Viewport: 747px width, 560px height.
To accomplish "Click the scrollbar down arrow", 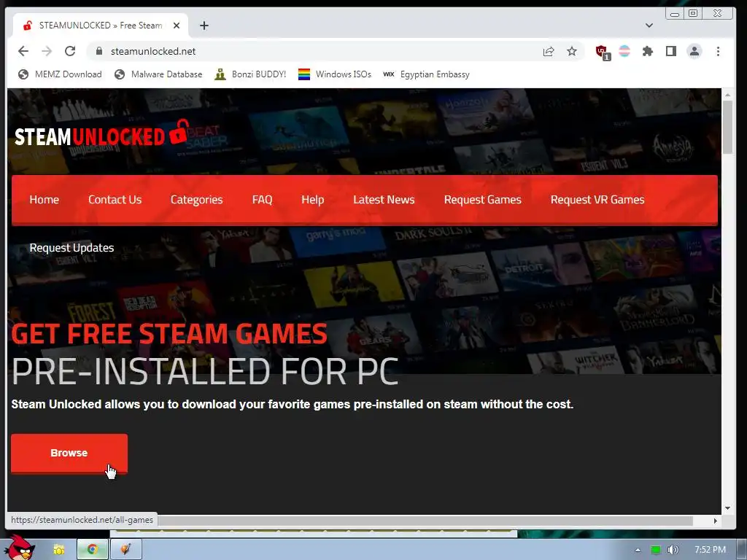I will coord(727,508).
